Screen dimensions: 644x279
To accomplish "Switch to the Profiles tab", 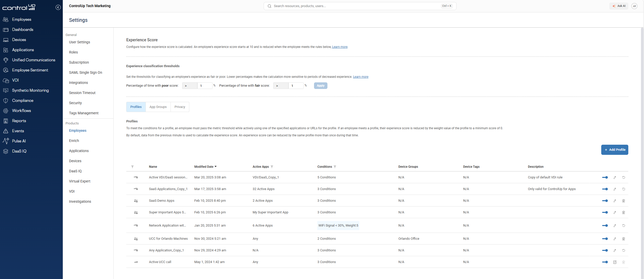I will 136,107.
